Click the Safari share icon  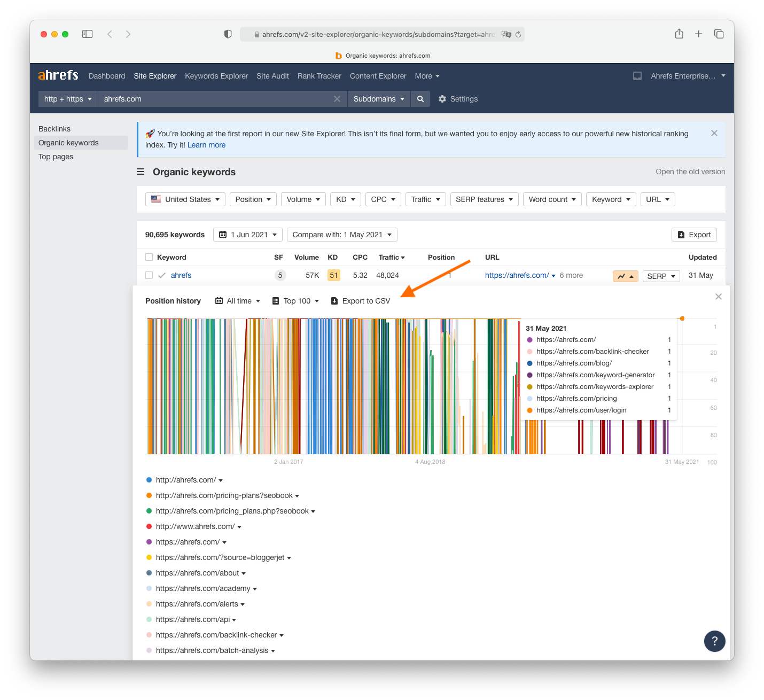(679, 34)
